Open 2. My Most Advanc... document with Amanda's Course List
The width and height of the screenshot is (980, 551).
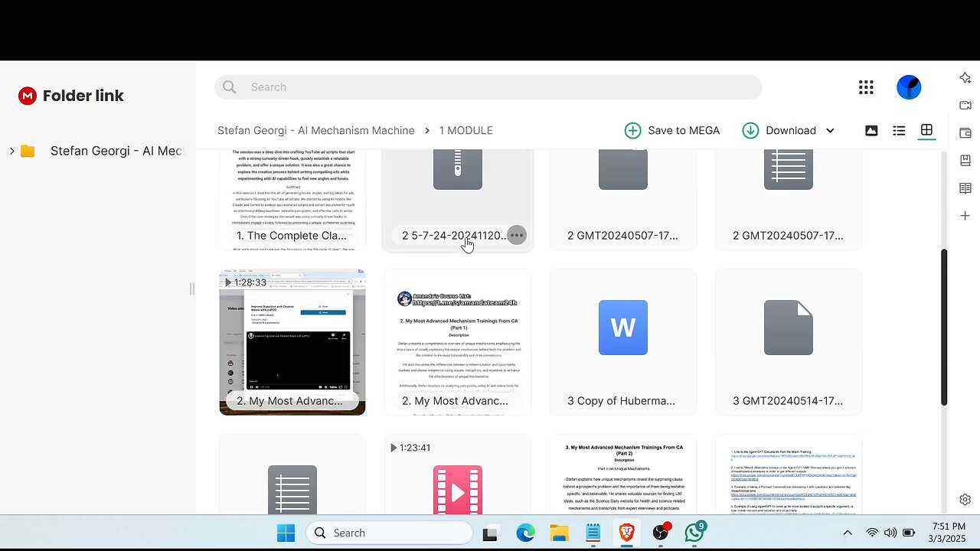tap(458, 342)
